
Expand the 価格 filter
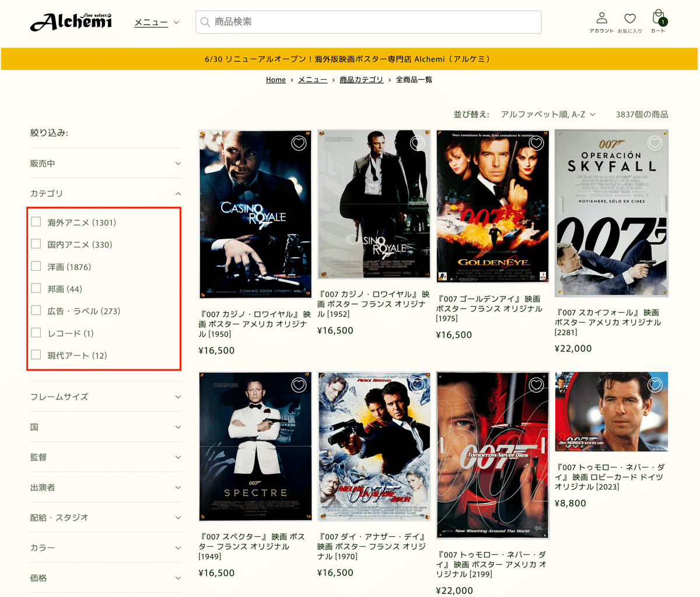pos(106,578)
